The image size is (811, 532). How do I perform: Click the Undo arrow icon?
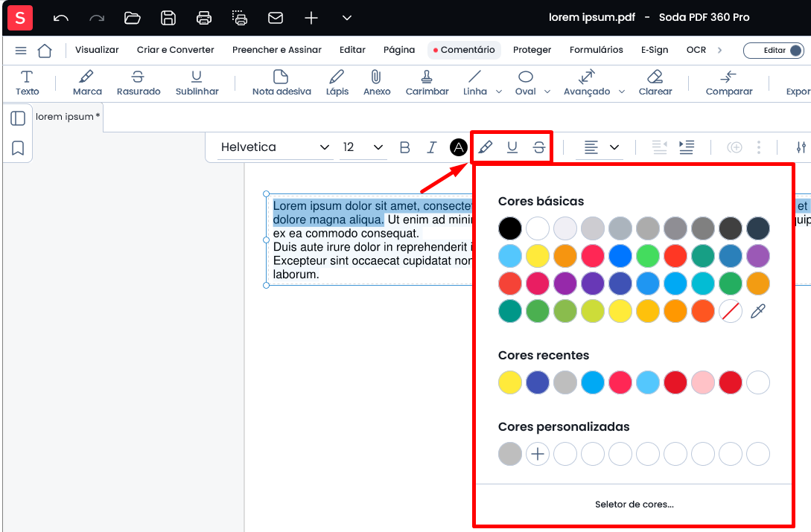tap(61, 18)
